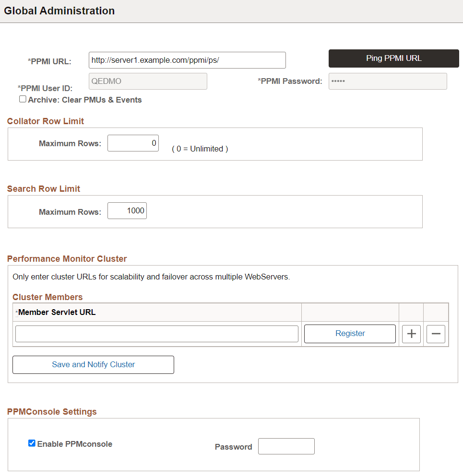Click the Ping PPMI URL button
The height and width of the screenshot is (476, 463).
(x=393, y=58)
